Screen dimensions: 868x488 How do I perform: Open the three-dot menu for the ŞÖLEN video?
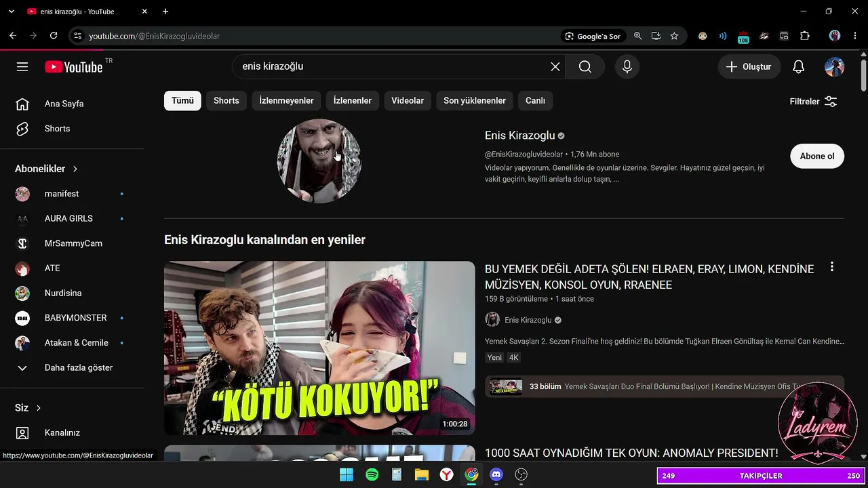832,267
